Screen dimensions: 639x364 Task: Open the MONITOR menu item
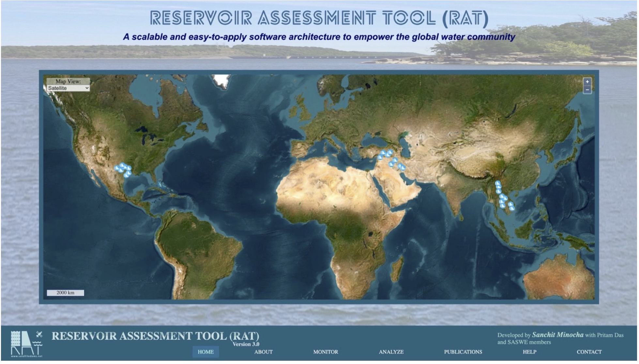point(326,353)
